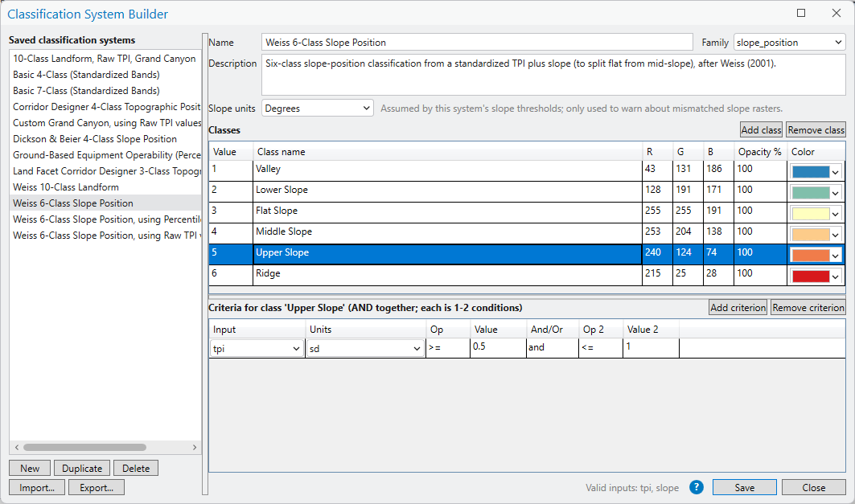Click the 'Valley' class name cell
855x504 pixels.
[447, 170]
